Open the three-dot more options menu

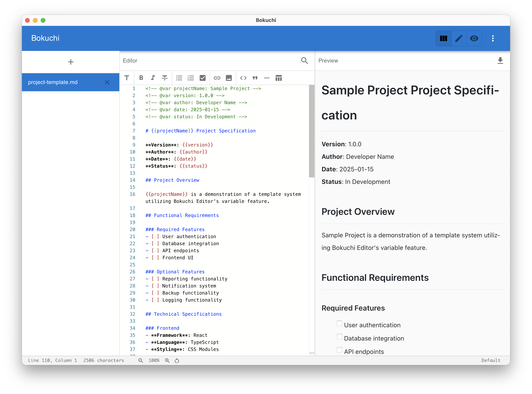point(493,38)
